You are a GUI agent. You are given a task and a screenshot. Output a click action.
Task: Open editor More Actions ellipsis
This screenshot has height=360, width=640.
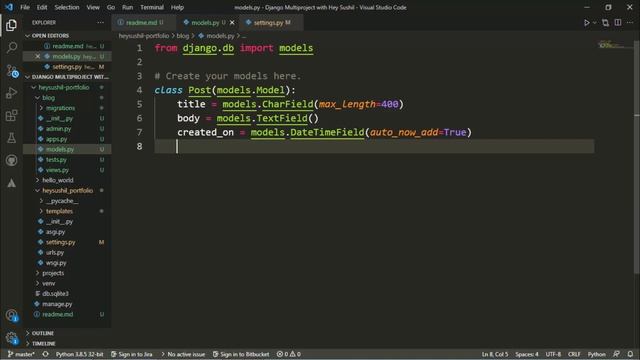click(x=630, y=22)
